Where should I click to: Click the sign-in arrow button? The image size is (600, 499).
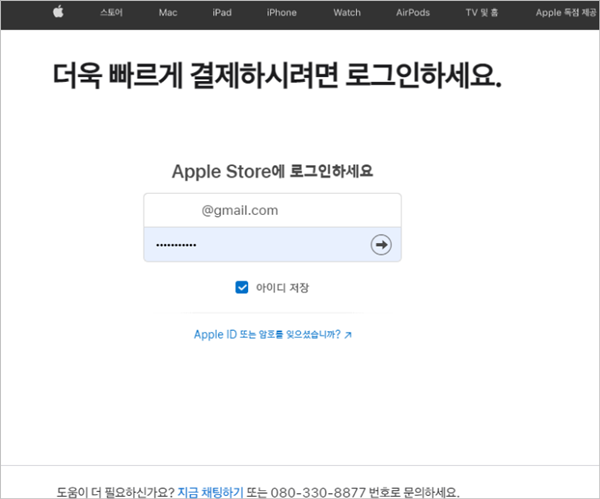[381, 245]
